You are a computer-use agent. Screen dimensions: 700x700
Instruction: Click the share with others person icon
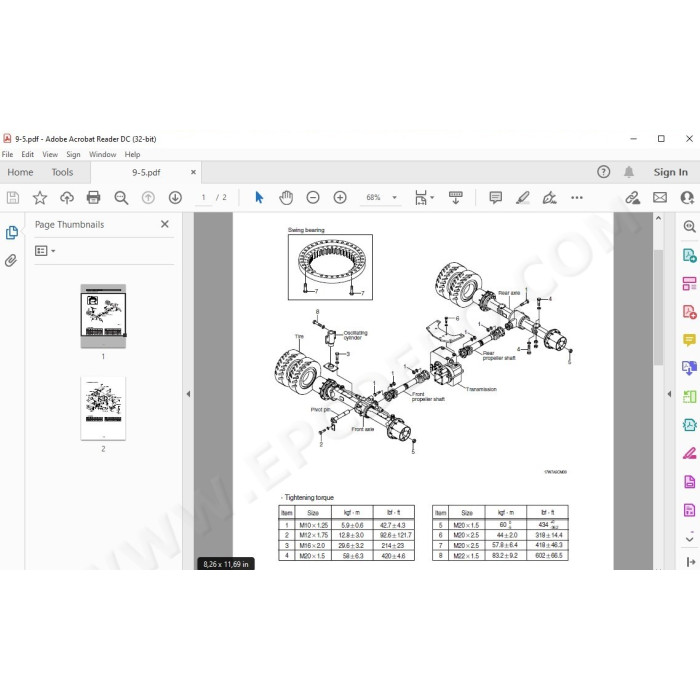[687, 197]
